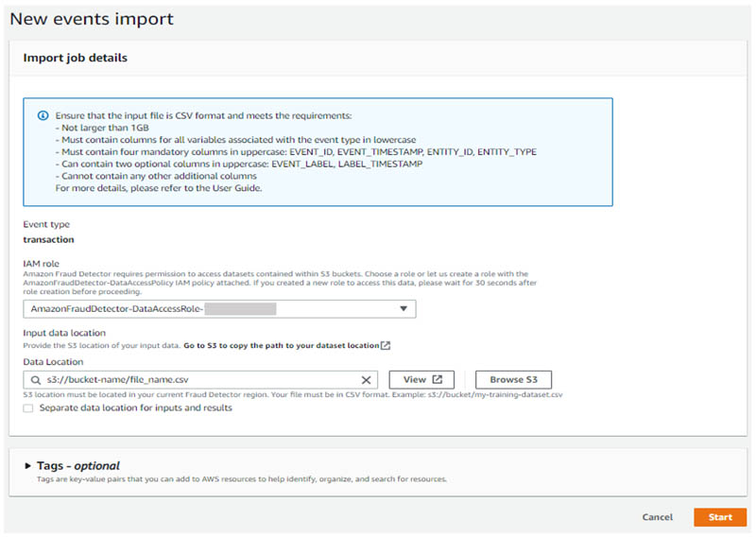This screenshot has height=537, width=756.
Task: Click the Input data location label
Action: tap(64, 333)
